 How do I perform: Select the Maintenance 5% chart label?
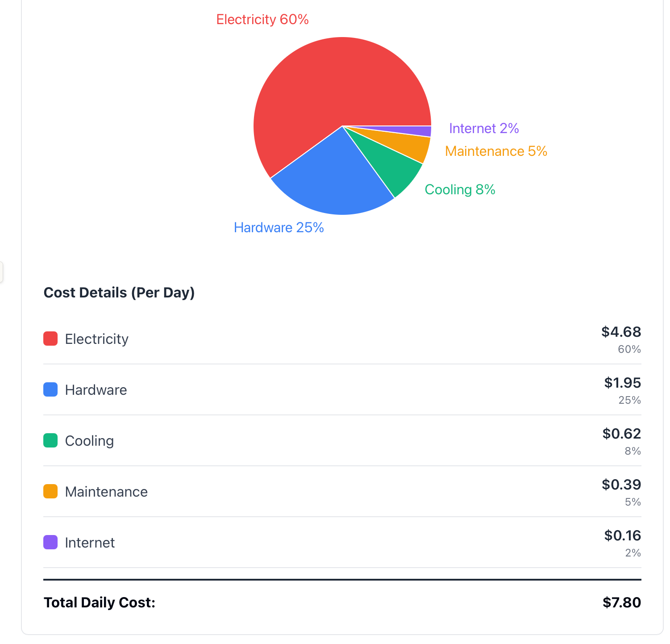tap(496, 151)
